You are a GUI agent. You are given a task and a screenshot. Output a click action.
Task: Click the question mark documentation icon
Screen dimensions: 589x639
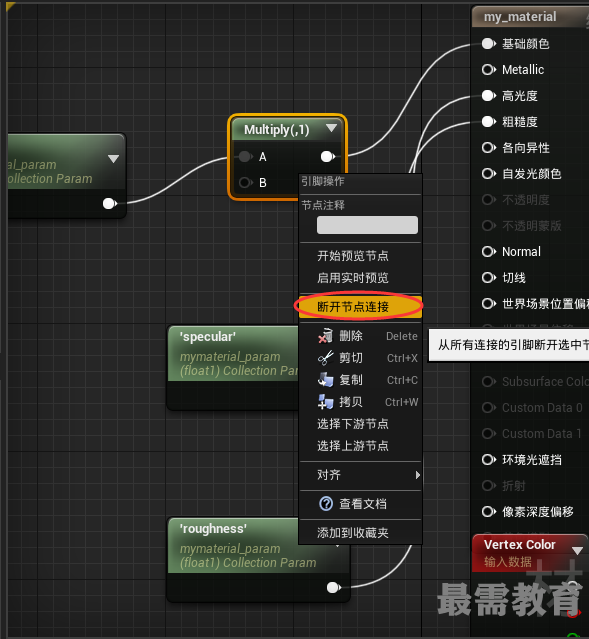326,504
